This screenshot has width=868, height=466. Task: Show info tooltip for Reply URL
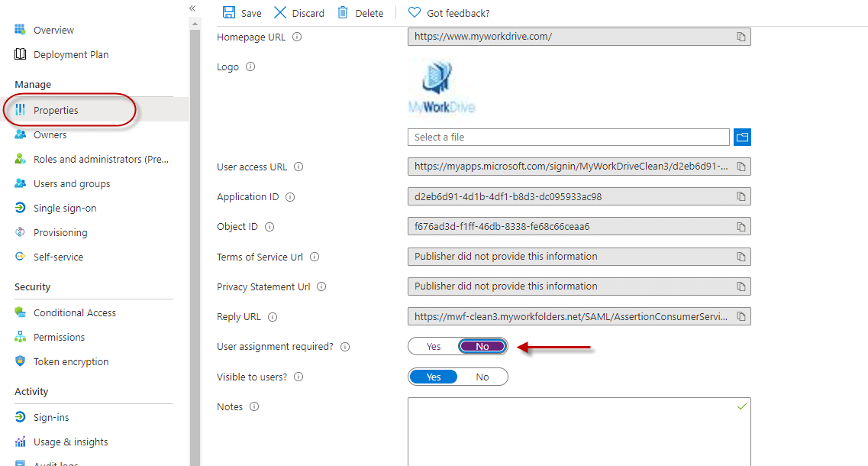pos(273,317)
